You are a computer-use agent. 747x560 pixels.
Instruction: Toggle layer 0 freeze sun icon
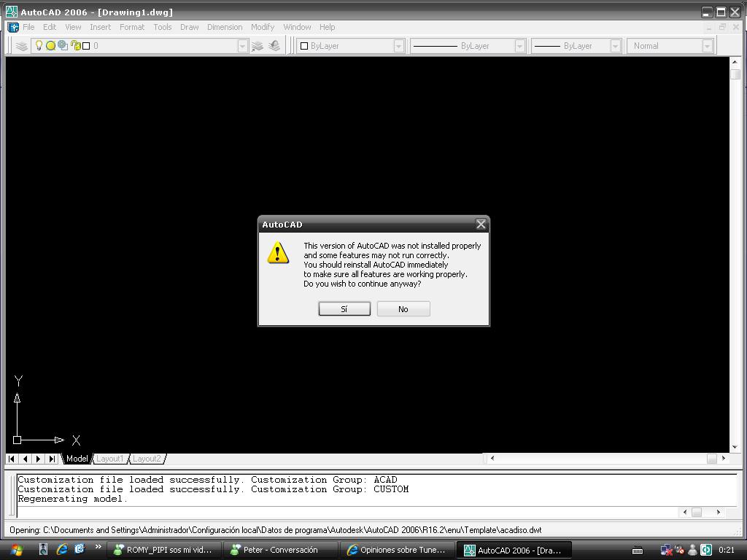point(50,46)
